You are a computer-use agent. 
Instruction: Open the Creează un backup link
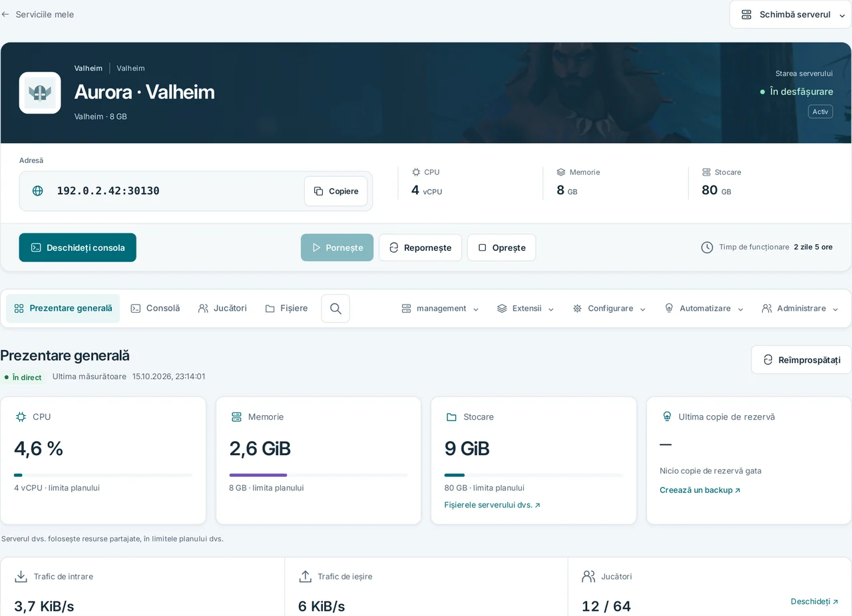700,490
